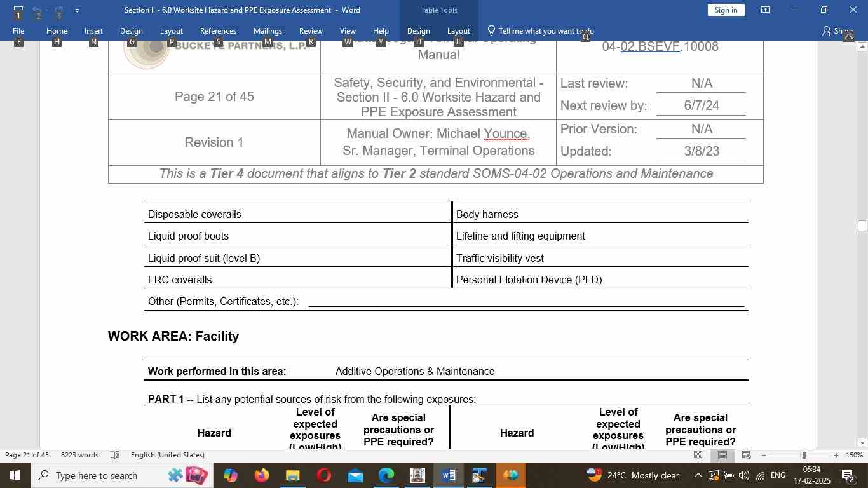Click the Sign in button
Screen dimensions: 868x488
coord(726,10)
